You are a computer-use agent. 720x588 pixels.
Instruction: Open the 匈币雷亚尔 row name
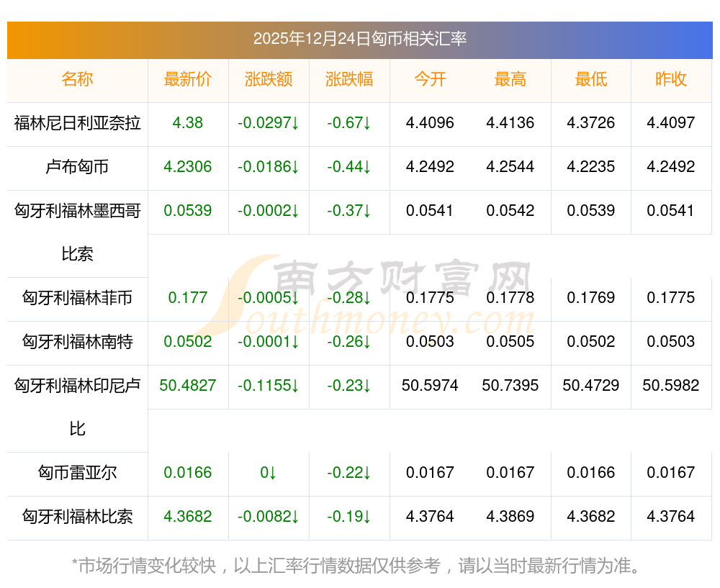[x=77, y=473]
